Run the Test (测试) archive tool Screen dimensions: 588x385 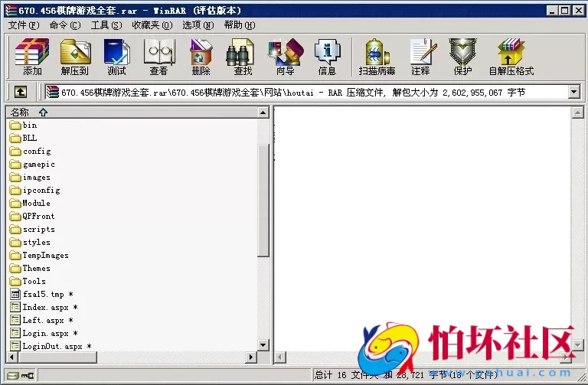(116, 57)
